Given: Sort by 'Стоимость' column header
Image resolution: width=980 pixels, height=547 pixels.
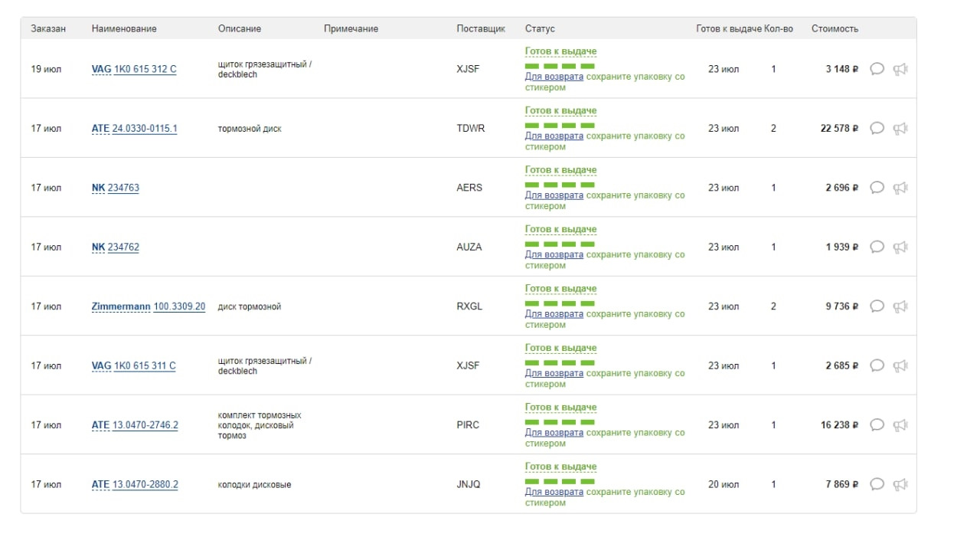Looking at the screenshot, I should [x=835, y=29].
